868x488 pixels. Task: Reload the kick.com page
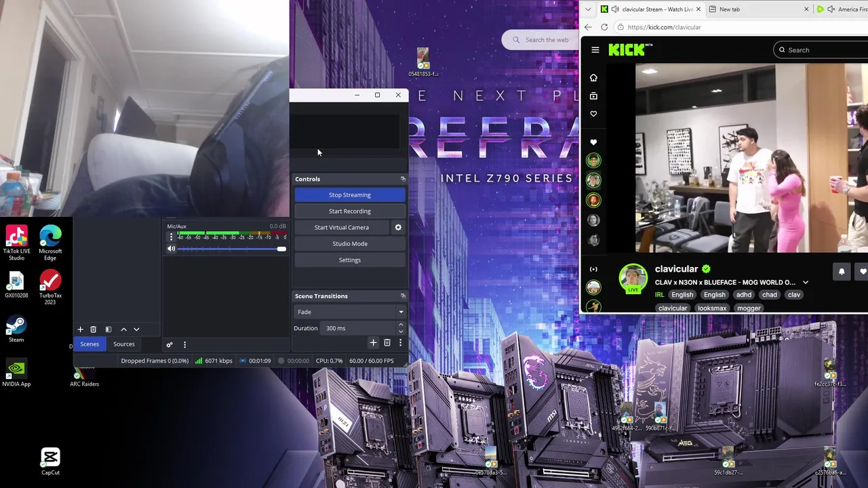(x=604, y=27)
